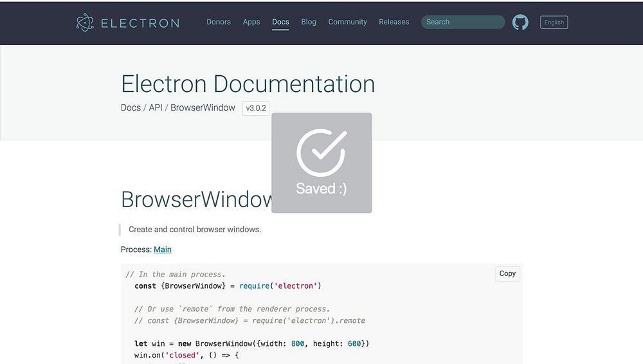Viewport: 643px width, 364px height.
Task: Click into the Search field
Action: coord(463,22)
